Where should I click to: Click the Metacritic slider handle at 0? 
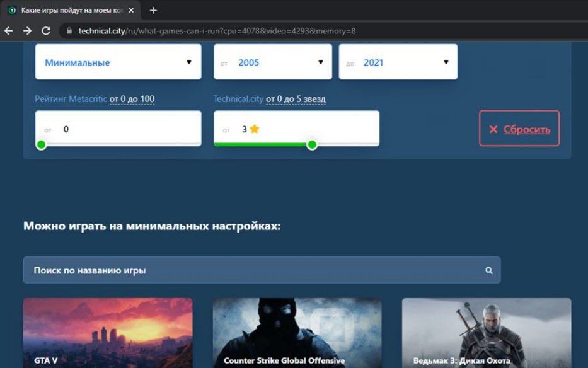(41, 144)
